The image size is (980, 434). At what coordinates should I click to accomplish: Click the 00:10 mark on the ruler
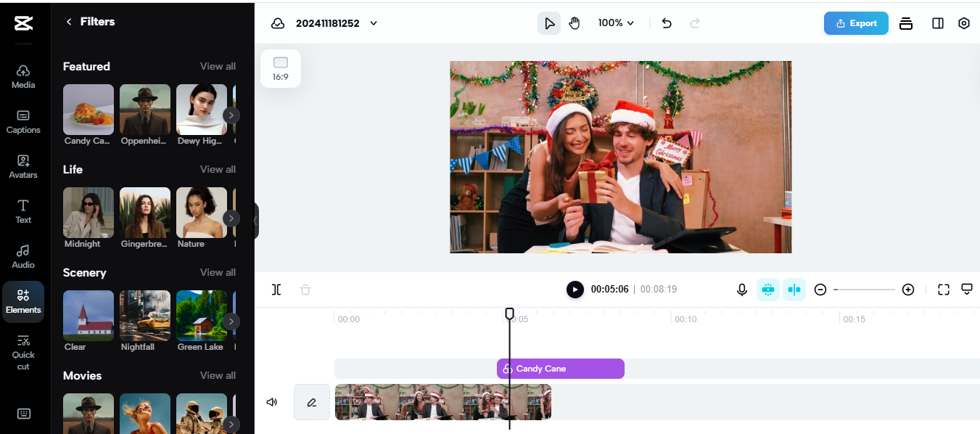pos(685,319)
